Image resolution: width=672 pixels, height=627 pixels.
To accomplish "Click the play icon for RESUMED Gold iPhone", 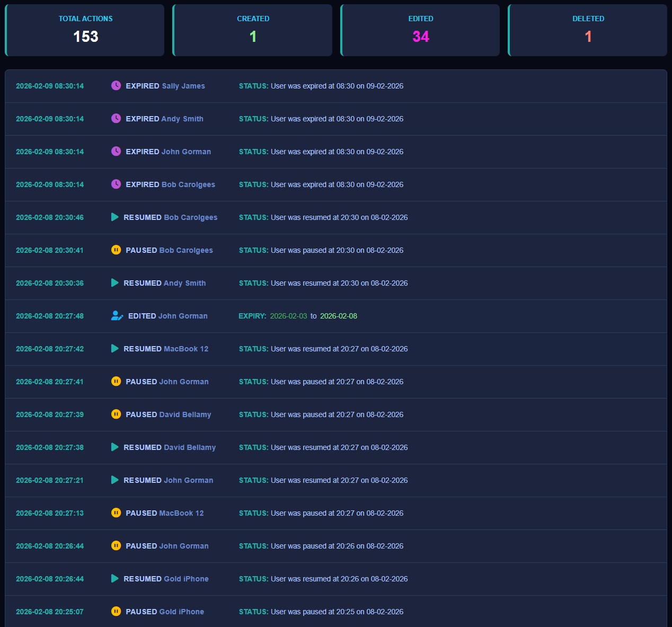I will coord(114,579).
